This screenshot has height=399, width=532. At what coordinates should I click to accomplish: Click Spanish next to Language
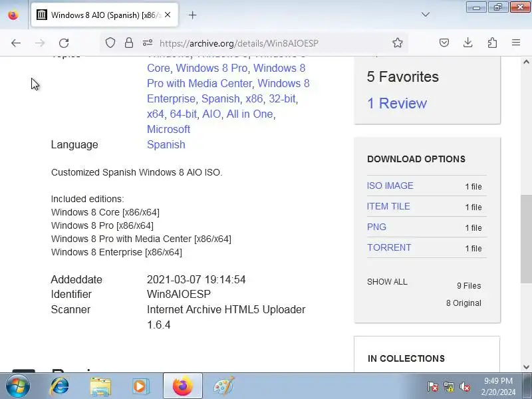pos(166,144)
